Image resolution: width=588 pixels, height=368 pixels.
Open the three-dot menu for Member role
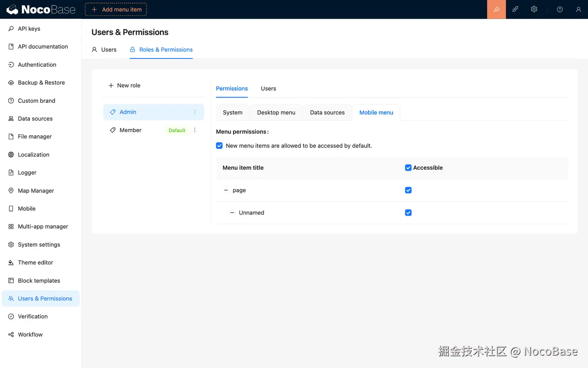point(194,130)
